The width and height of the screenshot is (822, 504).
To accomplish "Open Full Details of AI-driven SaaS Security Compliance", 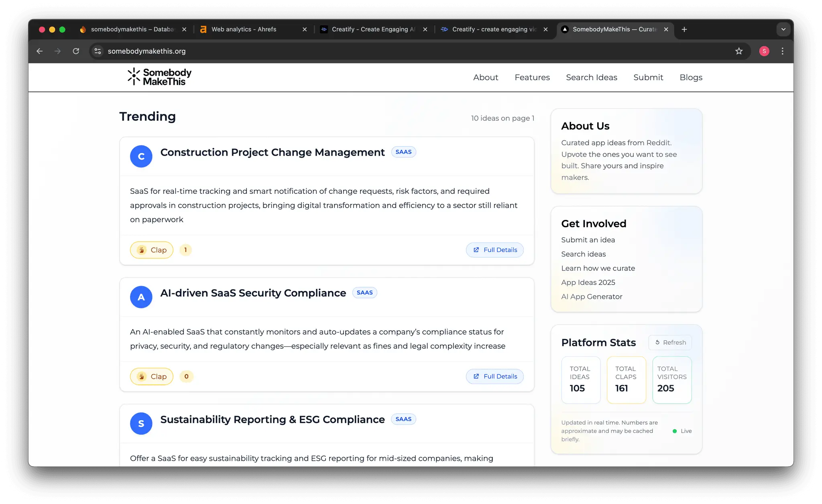I will click(x=495, y=376).
